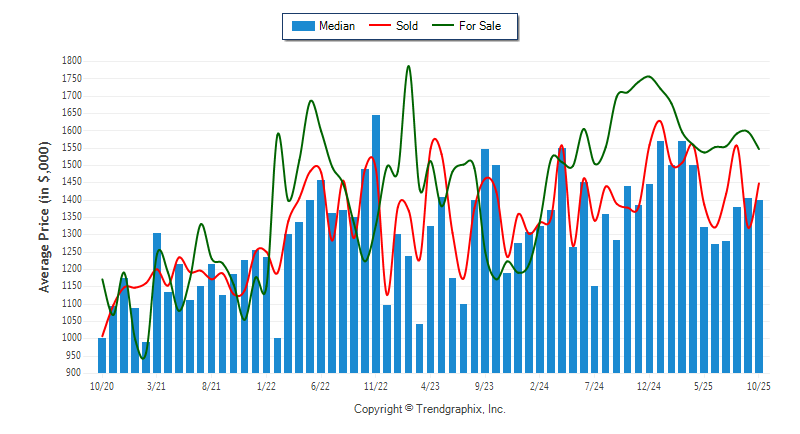The image size is (800, 434).
Task: Select the 10/20 x-axis date label
Action: tap(101, 385)
